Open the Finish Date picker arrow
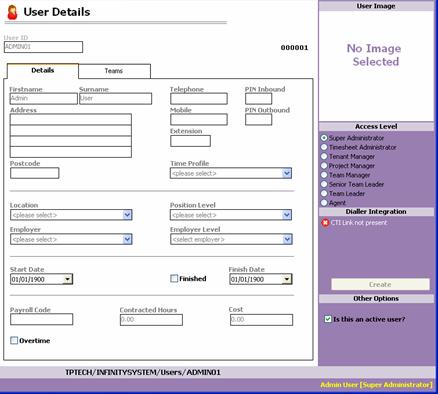This screenshot has height=394, width=438. pyautogui.click(x=287, y=279)
